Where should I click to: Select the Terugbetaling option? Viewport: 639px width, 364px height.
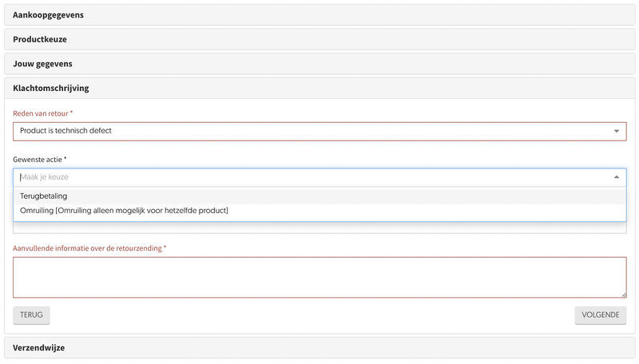pyautogui.click(x=44, y=196)
